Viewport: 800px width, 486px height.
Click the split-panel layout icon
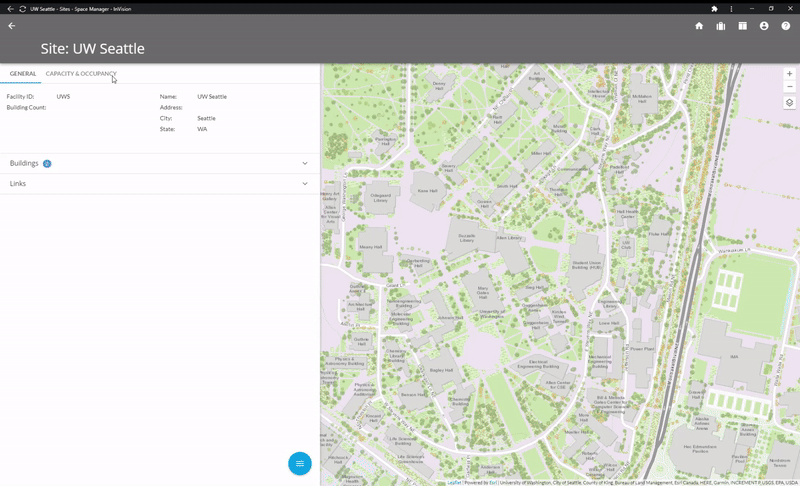point(742,26)
